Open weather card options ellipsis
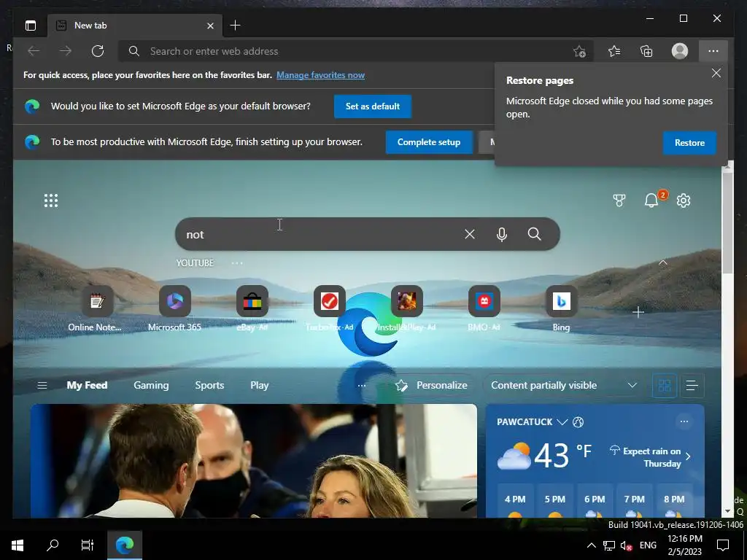747x560 pixels. tap(684, 421)
